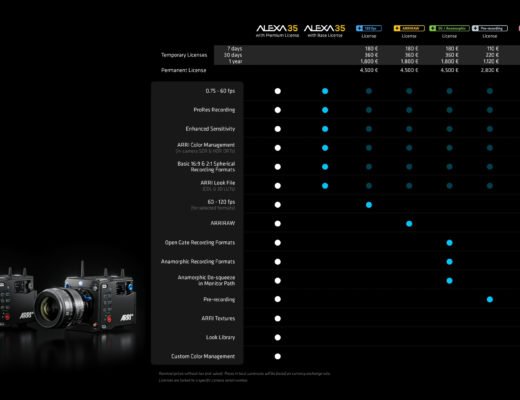
Task: Click the 'Custom Color Management' label
Action: click(203, 356)
